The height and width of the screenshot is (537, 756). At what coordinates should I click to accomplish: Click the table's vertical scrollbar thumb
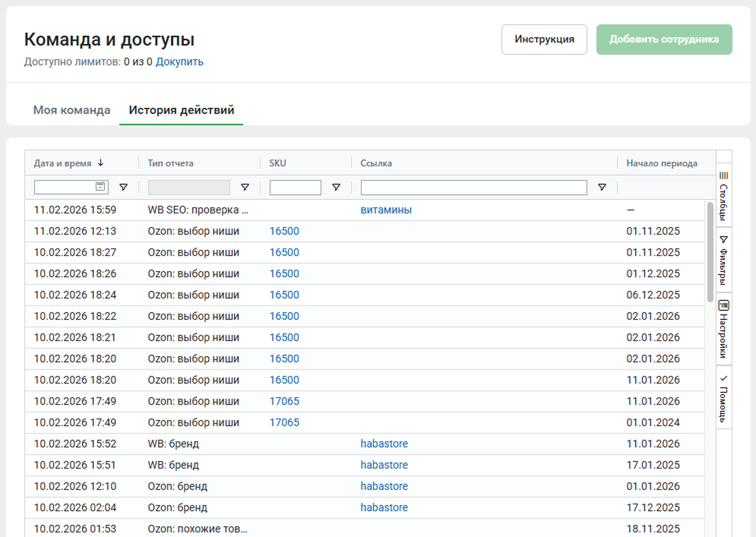(x=710, y=253)
